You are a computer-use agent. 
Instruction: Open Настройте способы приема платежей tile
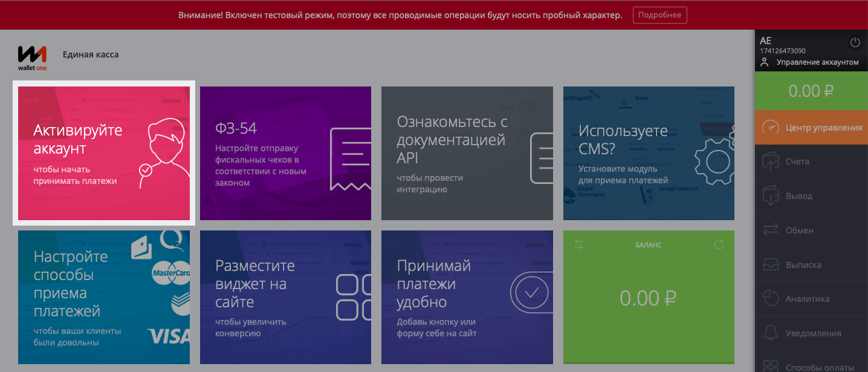tap(104, 297)
